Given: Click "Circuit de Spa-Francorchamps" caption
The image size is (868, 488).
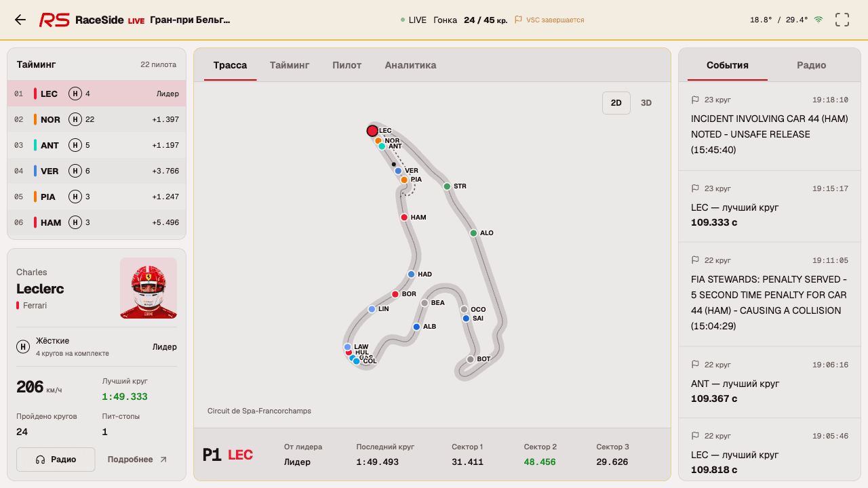Looking at the screenshot, I should click(x=260, y=411).
